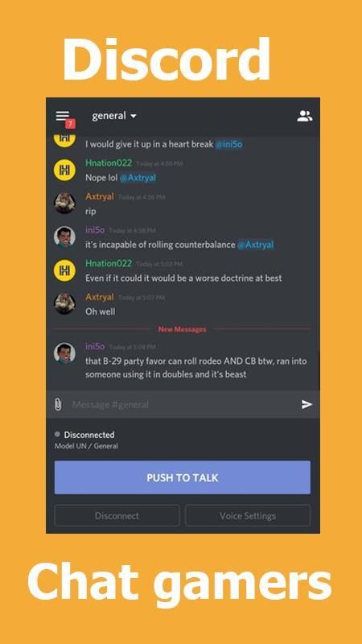Open ini5o's avatar by the counterbalance message
The image size is (362, 644).
(64, 237)
